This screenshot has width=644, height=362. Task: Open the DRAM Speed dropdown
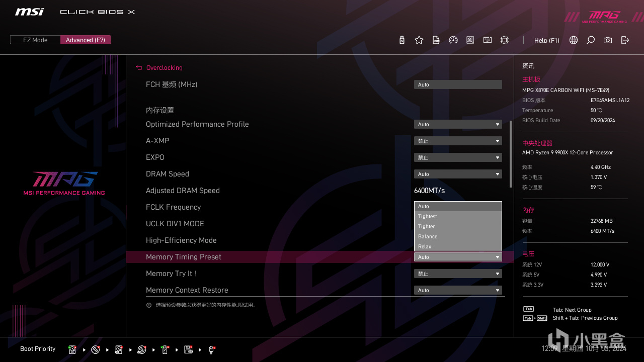pos(458,174)
